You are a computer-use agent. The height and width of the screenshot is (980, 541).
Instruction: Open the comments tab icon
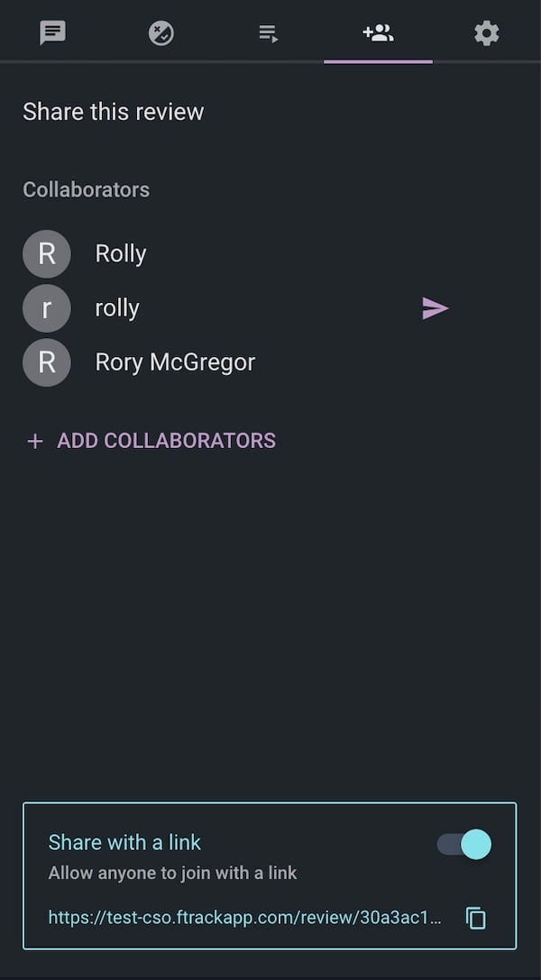pos(53,33)
